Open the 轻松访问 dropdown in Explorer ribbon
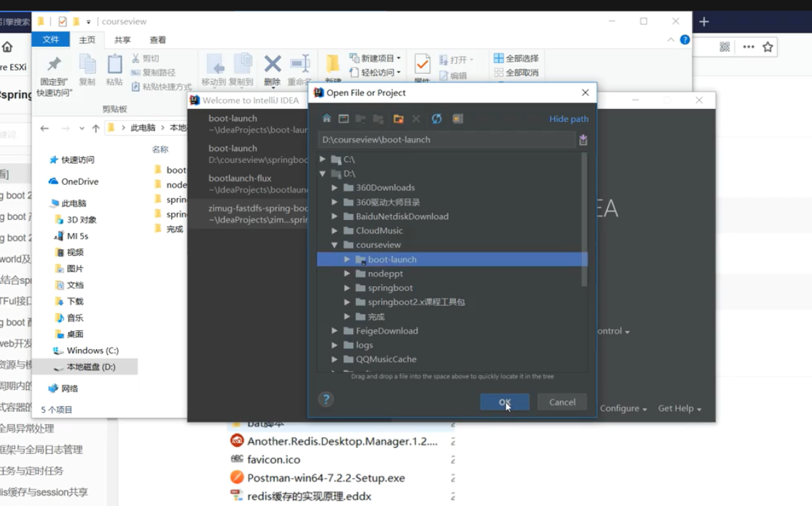 coord(375,72)
